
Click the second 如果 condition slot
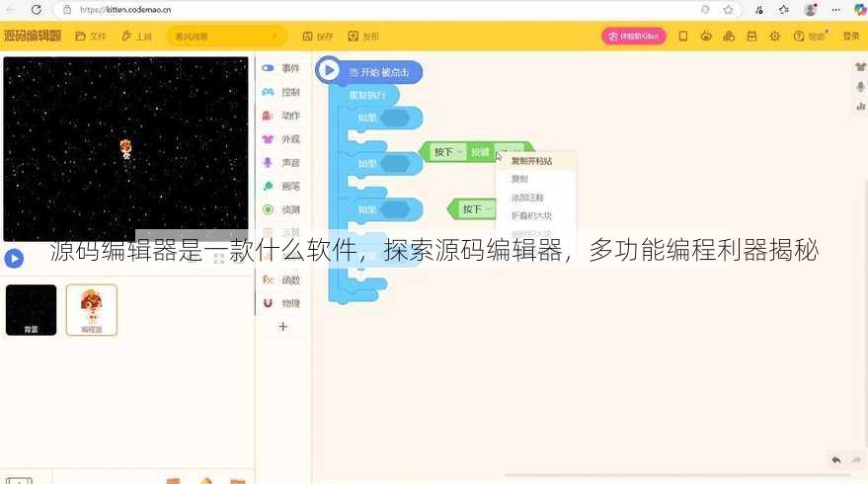396,163
